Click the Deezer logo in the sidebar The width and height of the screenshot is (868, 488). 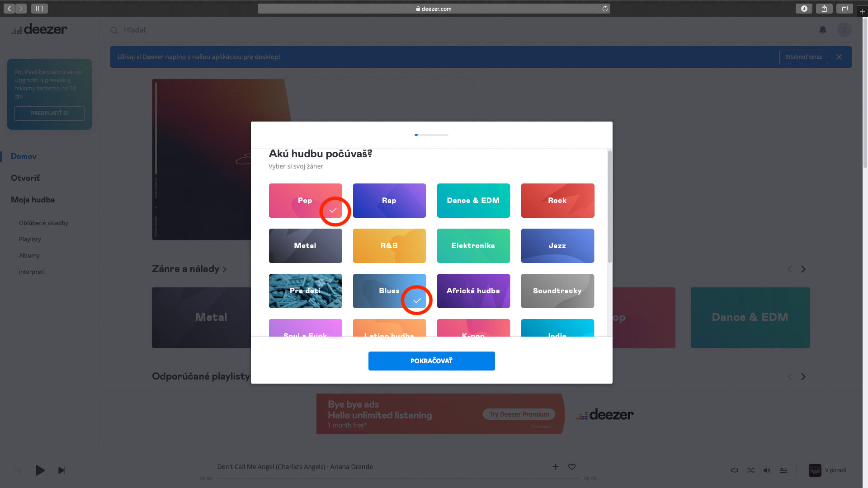click(39, 29)
